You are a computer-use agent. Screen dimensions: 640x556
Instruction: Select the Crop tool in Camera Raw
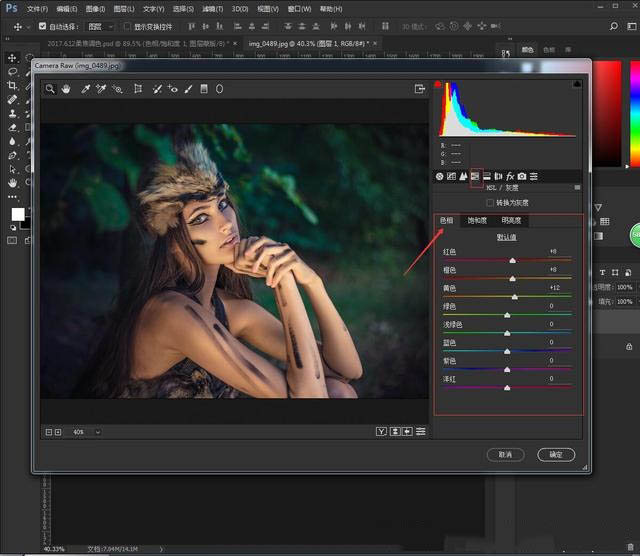coord(138,89)
